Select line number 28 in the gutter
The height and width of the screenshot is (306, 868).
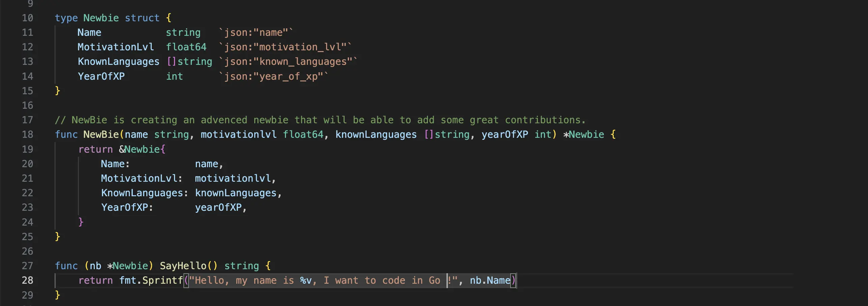click(x=27, y=280)
